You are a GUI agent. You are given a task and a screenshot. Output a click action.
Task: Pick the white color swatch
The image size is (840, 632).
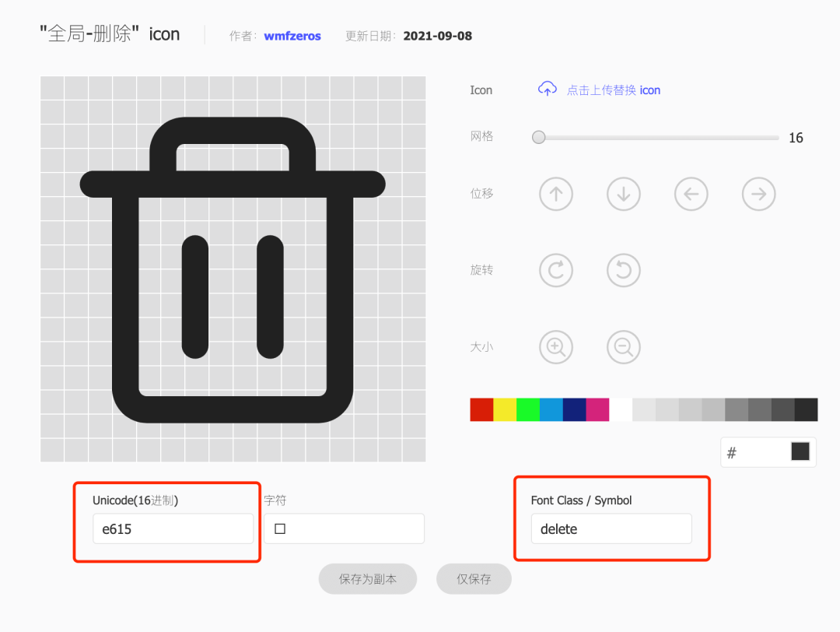click(621, 409)
